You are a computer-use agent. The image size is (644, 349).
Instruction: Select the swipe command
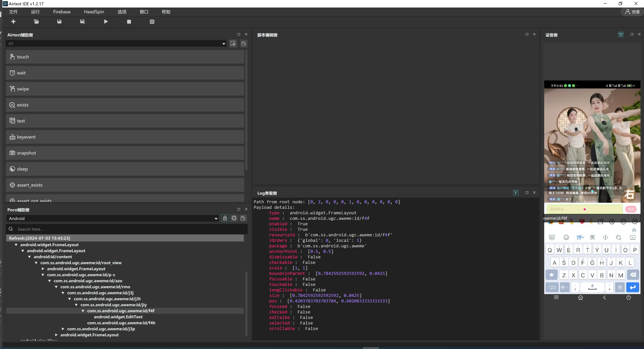click(x=125, y=89)
